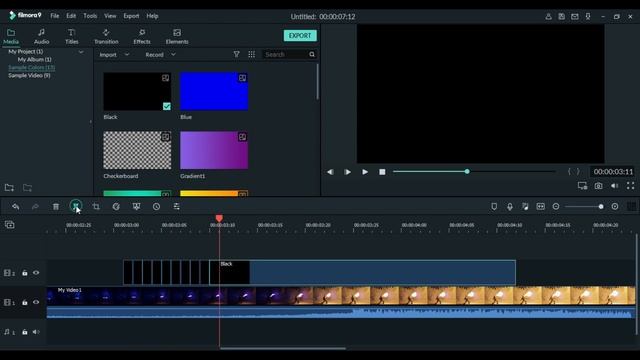640x360 pixels.
Task: Click the Search input field
Action: (286, 54)
